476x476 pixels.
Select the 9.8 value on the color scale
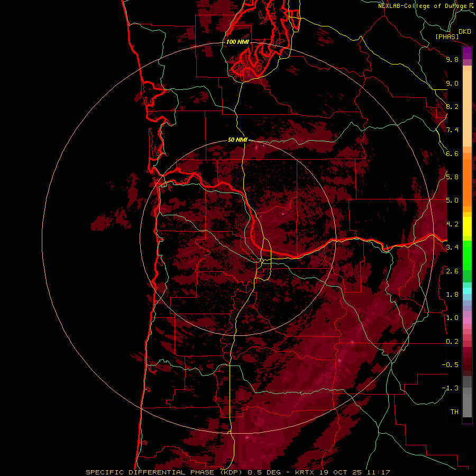tap(452, 59)
